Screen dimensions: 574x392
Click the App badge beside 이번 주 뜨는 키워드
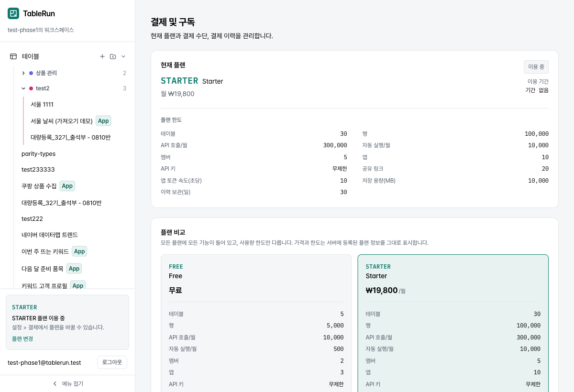79,251
